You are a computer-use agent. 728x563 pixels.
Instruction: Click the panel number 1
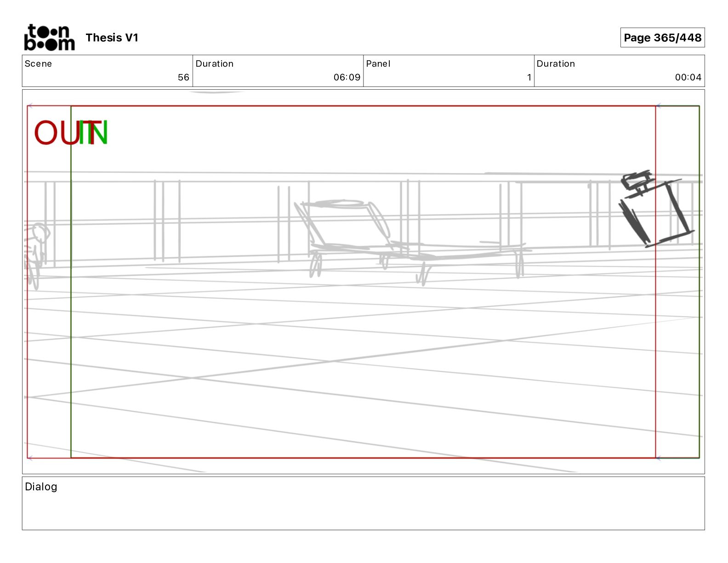click(529, 77)
